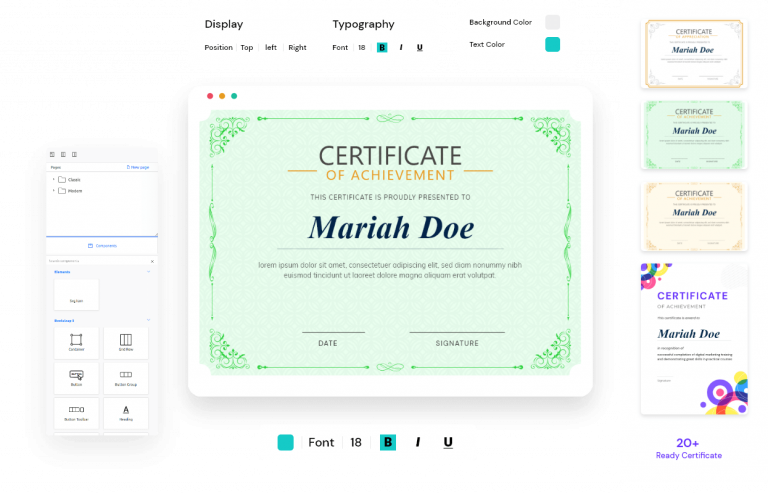This screenshot has width=768, height=494.
Task: Expand the Classic folder in Pages
Action: 53,179
